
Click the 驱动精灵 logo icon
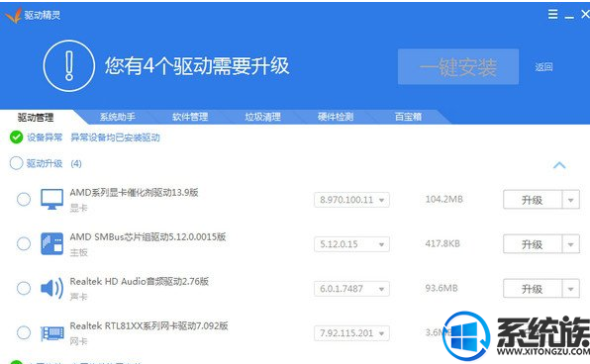14,16
